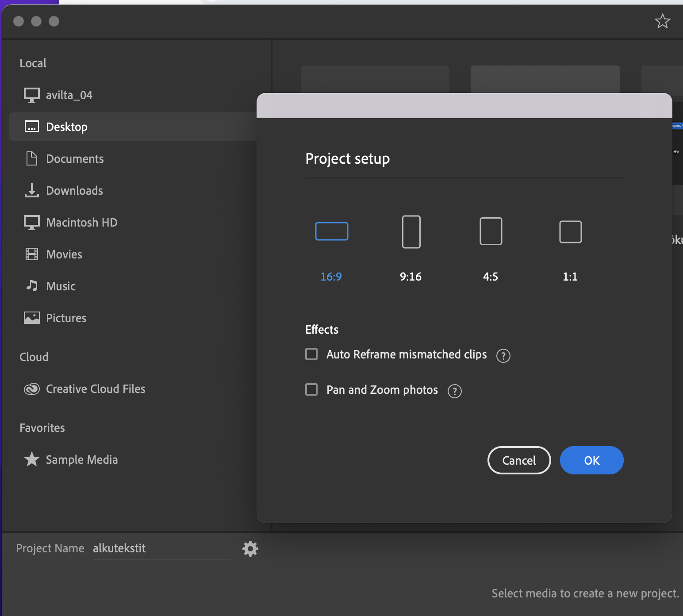Pick the 4:5 portrait aspect ratio icon
Screen dimensions: 683x616
[x=491, y=231]
